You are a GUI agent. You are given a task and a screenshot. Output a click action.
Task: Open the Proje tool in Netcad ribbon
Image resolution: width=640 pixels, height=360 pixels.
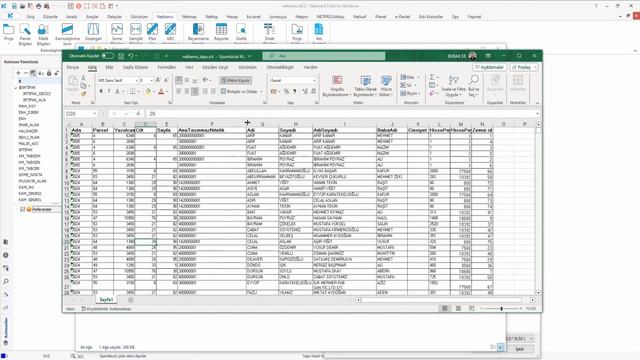(9, 33)
